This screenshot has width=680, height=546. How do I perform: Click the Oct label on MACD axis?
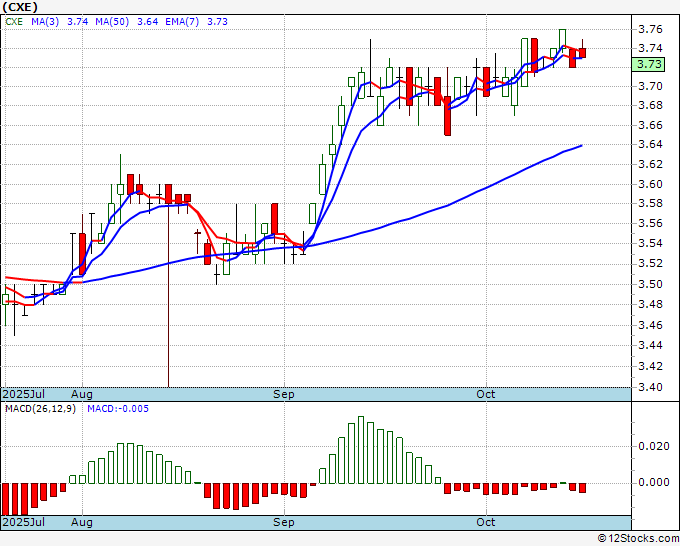pos(486,522)
